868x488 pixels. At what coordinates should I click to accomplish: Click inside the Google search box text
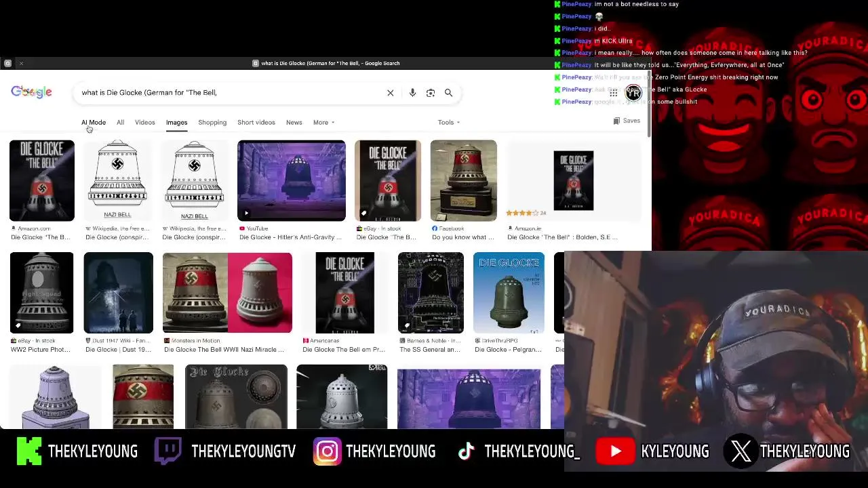149,93
